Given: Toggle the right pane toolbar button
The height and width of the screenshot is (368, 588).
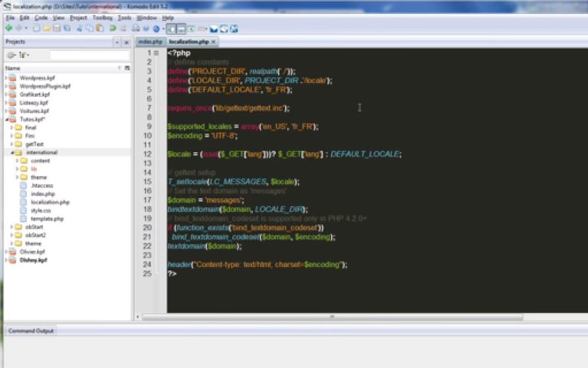Looking at the screenshot, I should tap(191, 29).
